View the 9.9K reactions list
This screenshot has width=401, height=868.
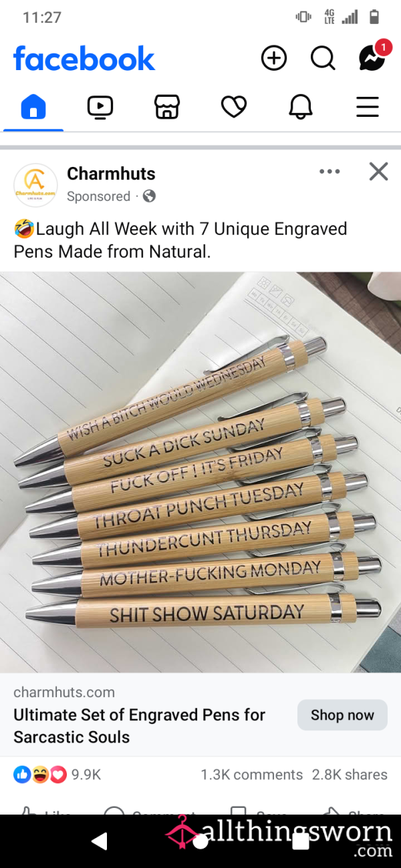coord(57,775)
